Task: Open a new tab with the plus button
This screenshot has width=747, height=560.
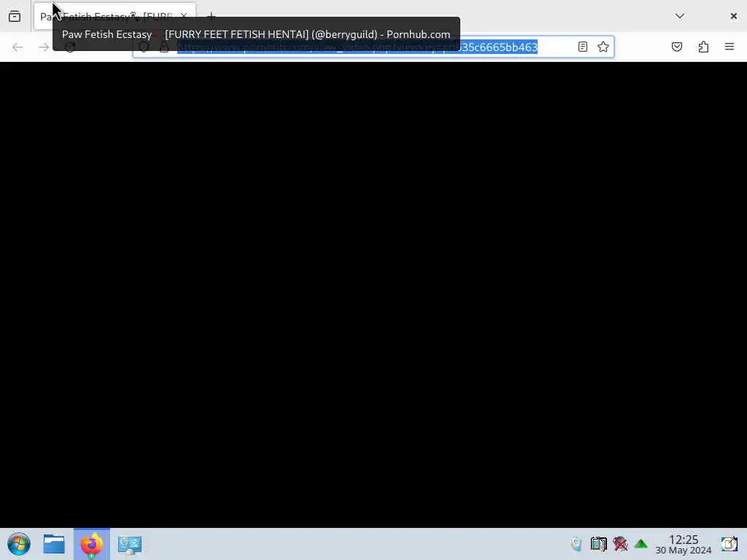Action: tap(212, 17)
